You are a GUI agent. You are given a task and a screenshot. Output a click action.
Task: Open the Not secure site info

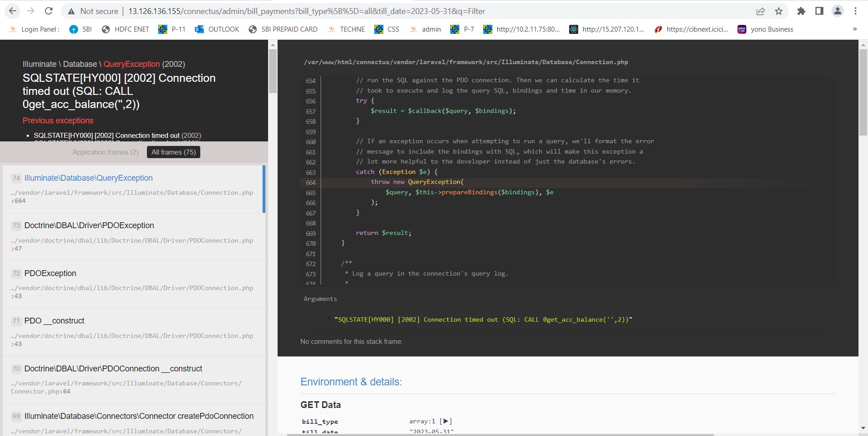pyautogui.click(x=93, y=11)
